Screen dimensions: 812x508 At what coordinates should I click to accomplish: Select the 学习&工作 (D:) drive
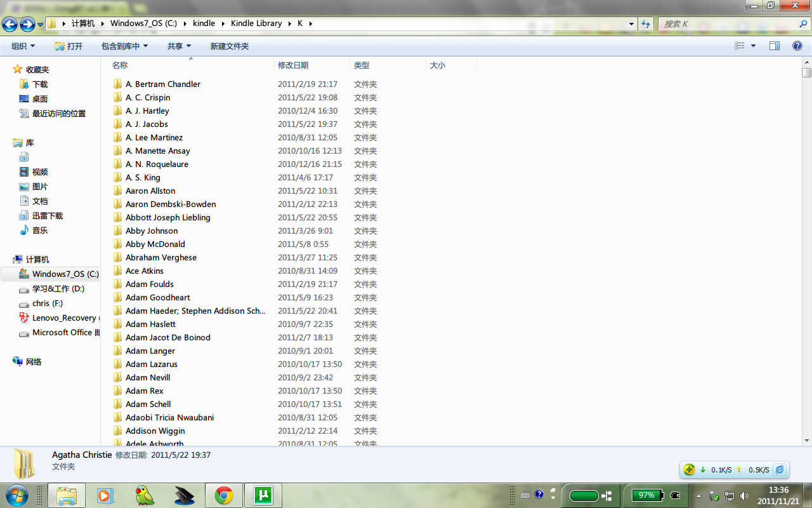point(58,289)
